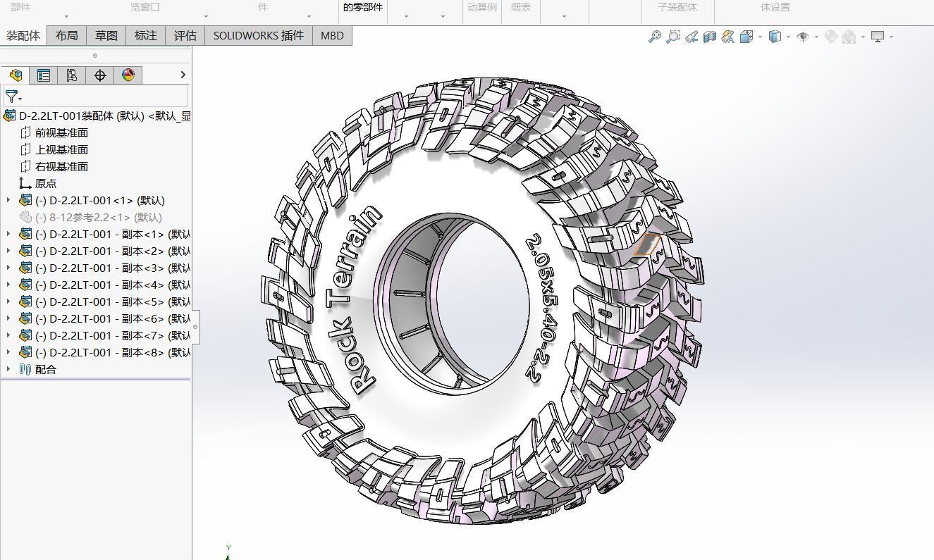Click the Zoom to Fit icon
This screenshot has width=934, height=560.
click(655, 37)
